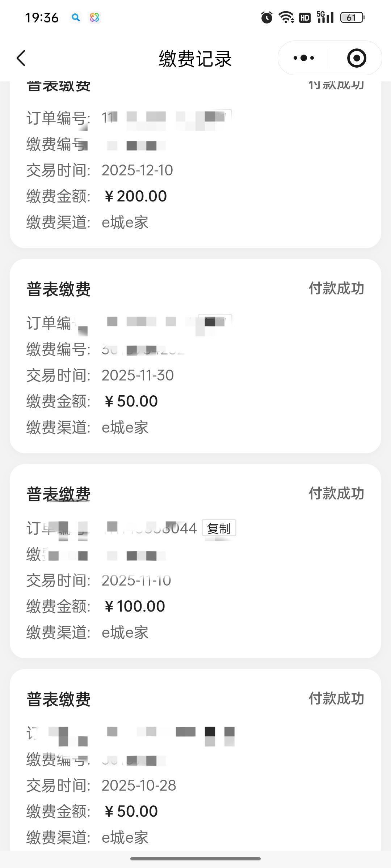The height and width of the screenshot is (868, 391).
Task: Select the ¥100.00 payment amount
Action: [135, 607]
